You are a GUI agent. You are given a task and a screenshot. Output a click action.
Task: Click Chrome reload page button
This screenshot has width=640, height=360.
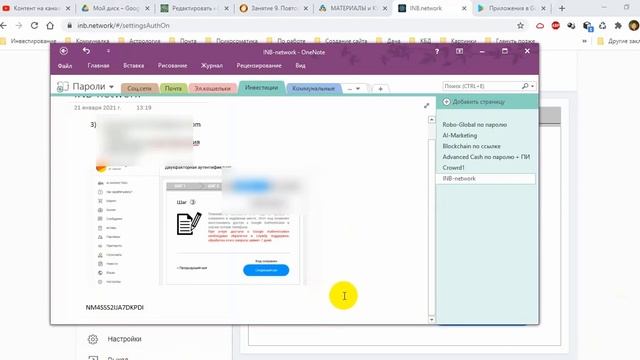pos(34,25)
